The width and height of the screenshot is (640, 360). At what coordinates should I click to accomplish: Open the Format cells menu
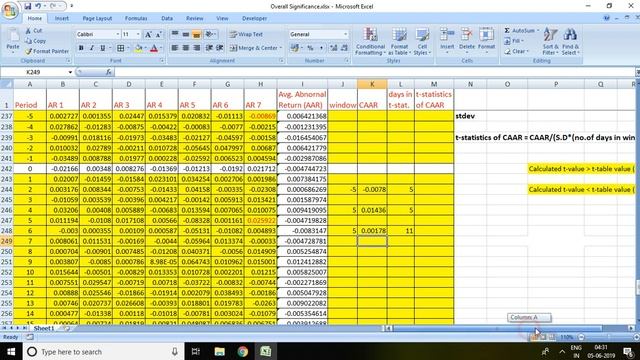tap(487, 39)
